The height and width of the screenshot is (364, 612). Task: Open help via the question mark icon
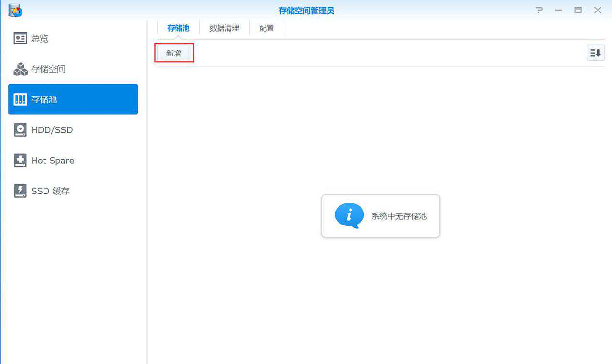[x=540, y=10]
